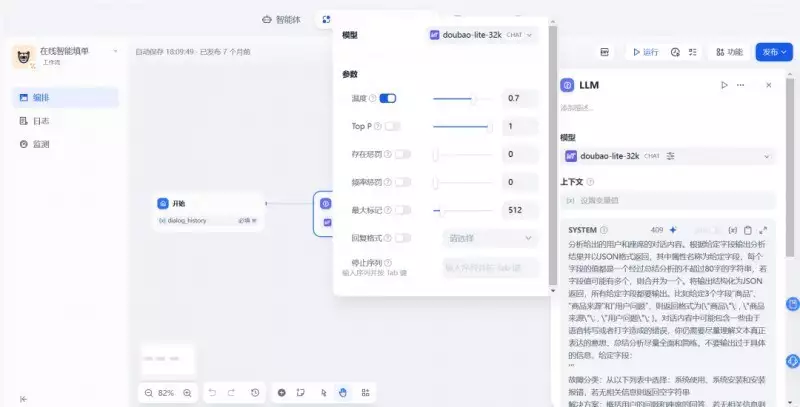Click the 上下文 variable input field
800x407 pixels.
[668, 200]
